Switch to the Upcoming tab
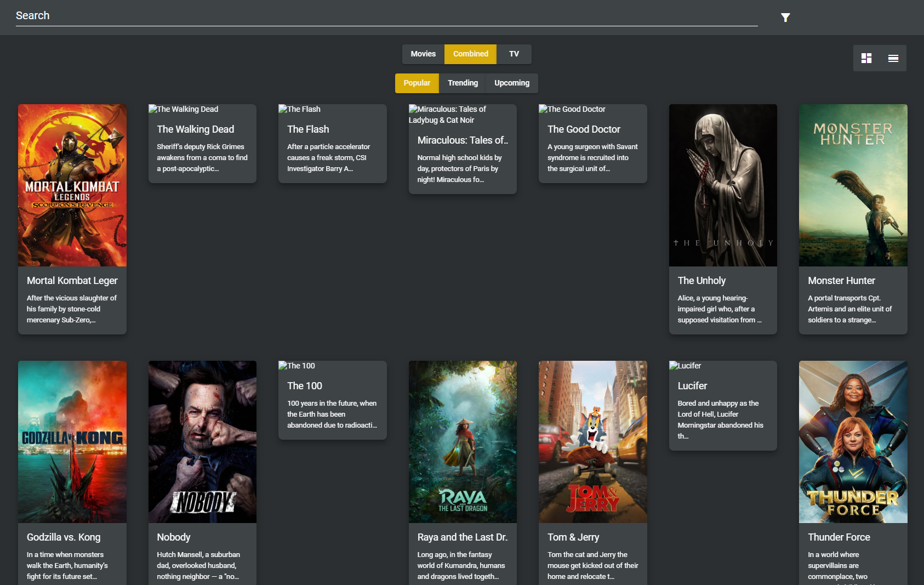Image resolution: width=924 pixels, height=585 pixels. click(x=511, y=83)
